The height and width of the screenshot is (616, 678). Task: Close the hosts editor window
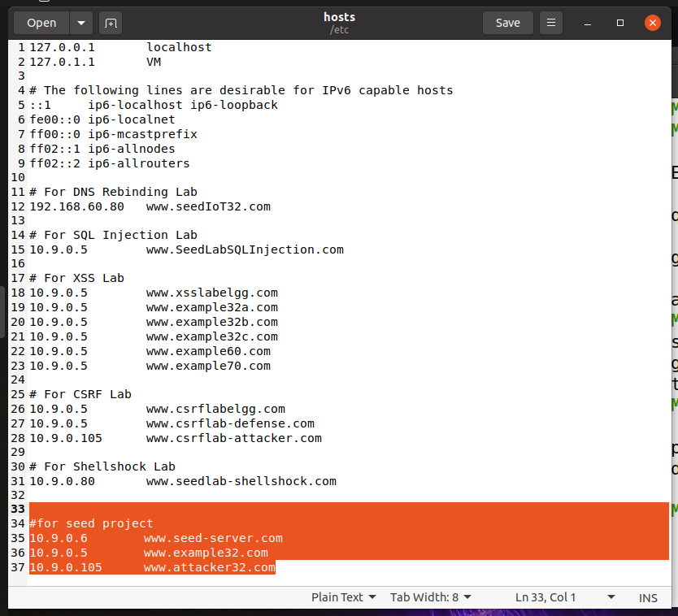653,22
